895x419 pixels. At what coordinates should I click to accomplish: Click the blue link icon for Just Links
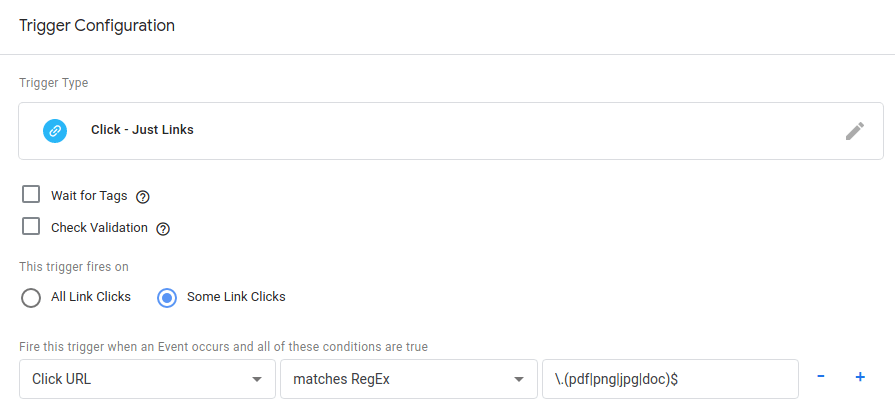click(55, 131)
